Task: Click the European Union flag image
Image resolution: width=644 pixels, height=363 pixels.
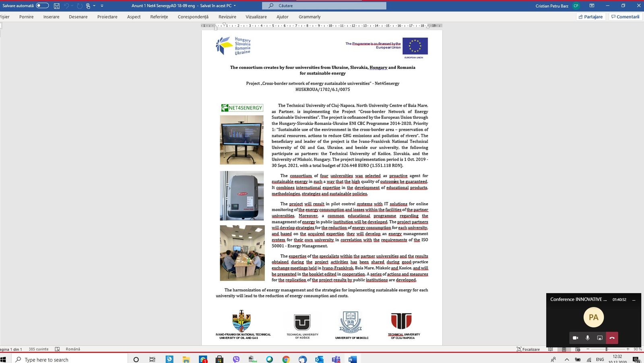Action: tap(415, 46)
